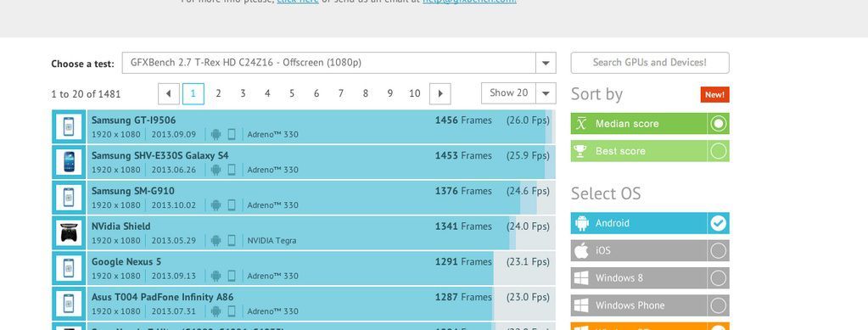Select page 1 in pagination

(x=193, y=93)
